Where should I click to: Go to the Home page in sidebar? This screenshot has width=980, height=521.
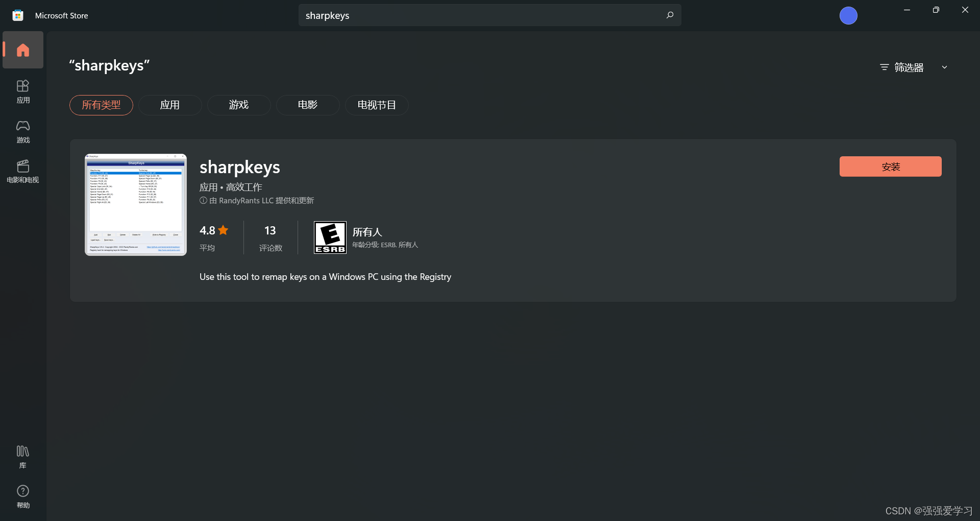tap(23, 50)
